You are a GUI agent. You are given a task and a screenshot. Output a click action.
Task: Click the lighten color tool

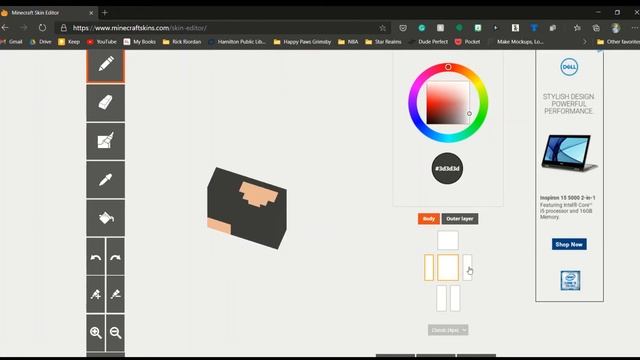tap(96, 294)
